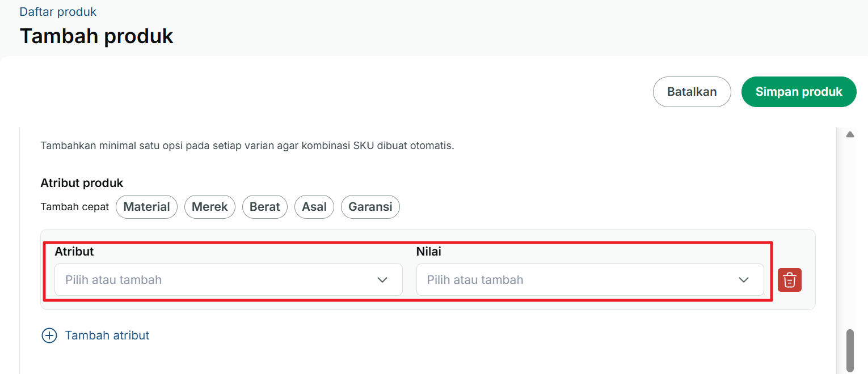
Task: Add the Merek quick attribute chip
Action: point(210,207)
